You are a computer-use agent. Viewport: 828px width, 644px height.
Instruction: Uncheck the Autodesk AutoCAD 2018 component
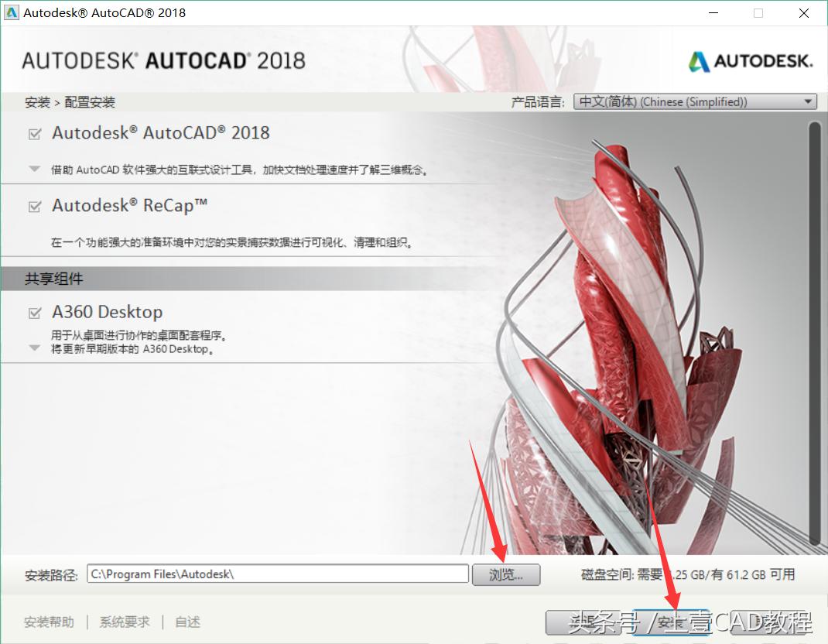tap(33, 132)
